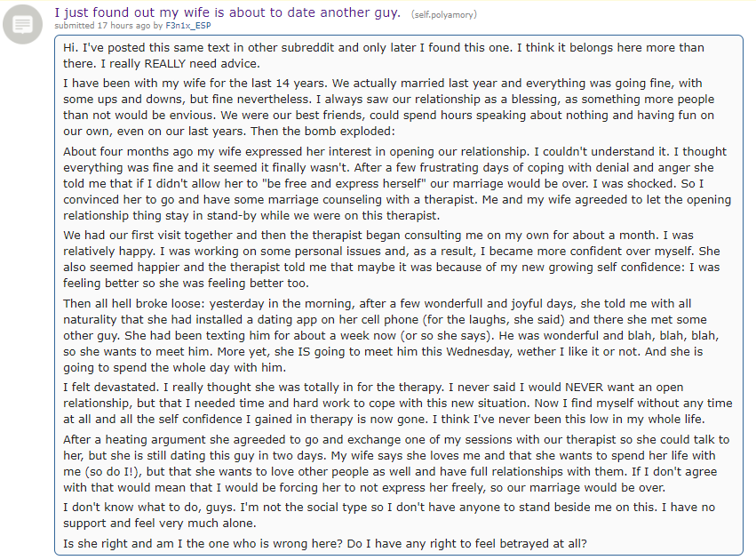Click the paragraph starting 'About four months ago'

point(397,183)
